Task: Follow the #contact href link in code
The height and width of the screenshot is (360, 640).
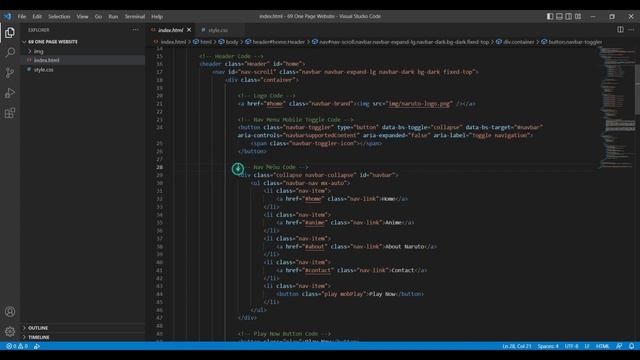Action: [x=318, y=270]
